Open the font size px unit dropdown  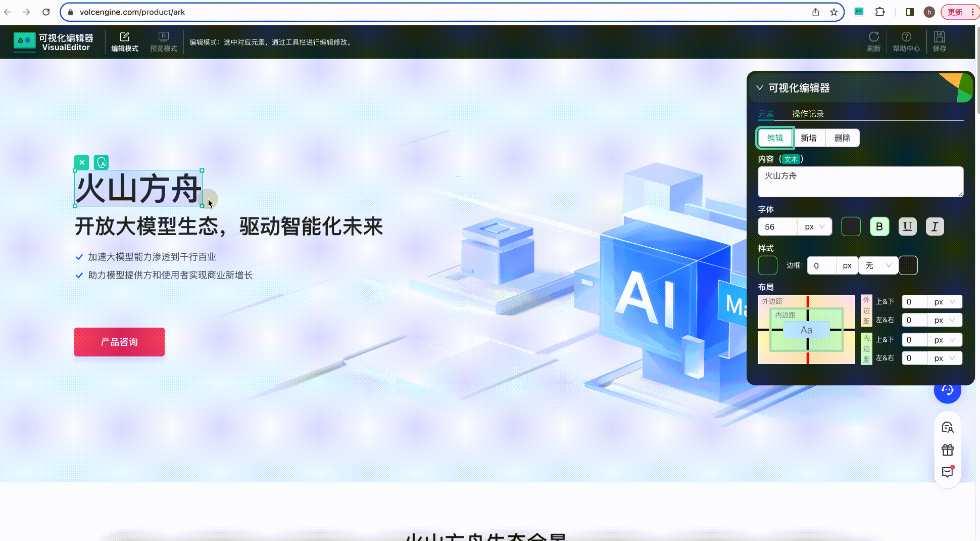(x=815, y=227)
